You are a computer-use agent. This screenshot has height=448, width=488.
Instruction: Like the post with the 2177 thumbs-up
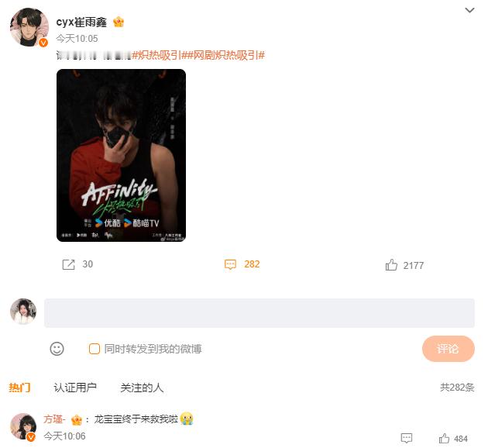point(391,265)
